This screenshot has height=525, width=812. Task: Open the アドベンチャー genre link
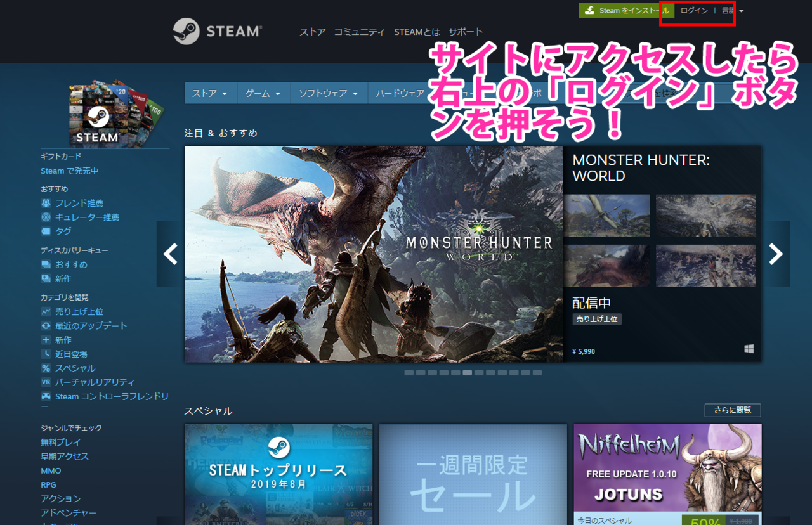click(69, 512)
